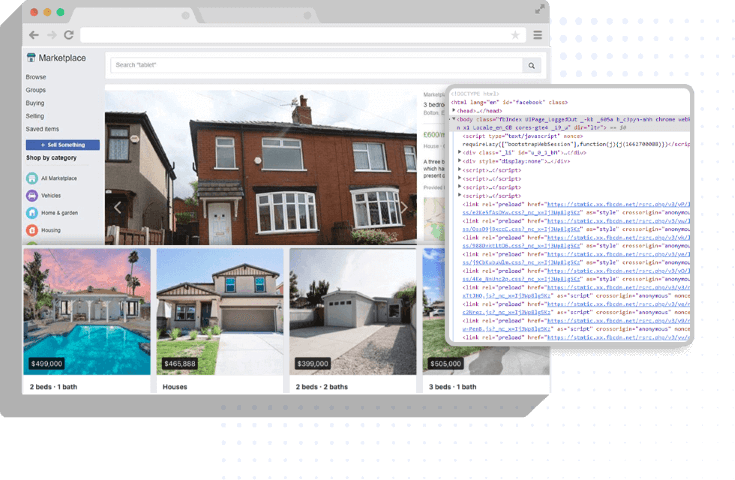Open the Saved items sidebar entry
735x480 pixels.
(x=43, y=129)
